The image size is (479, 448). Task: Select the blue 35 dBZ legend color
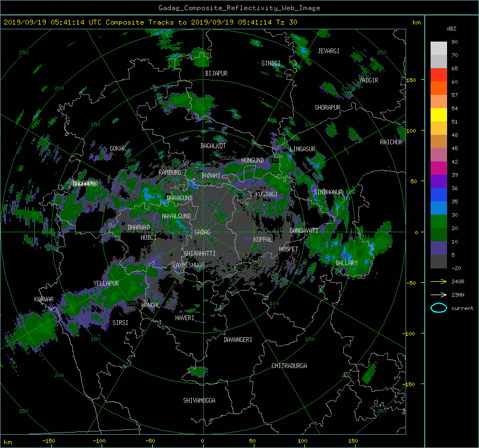point(439,195)
